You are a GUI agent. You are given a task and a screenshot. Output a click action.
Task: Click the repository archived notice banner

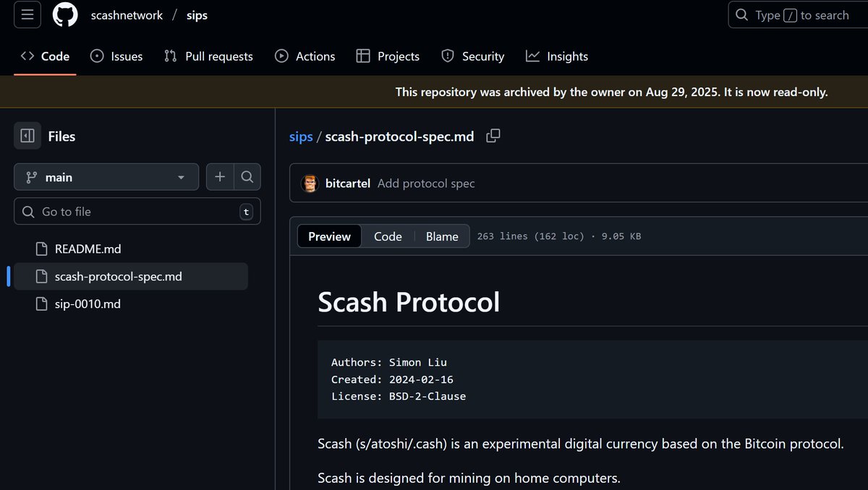(612, 93)
